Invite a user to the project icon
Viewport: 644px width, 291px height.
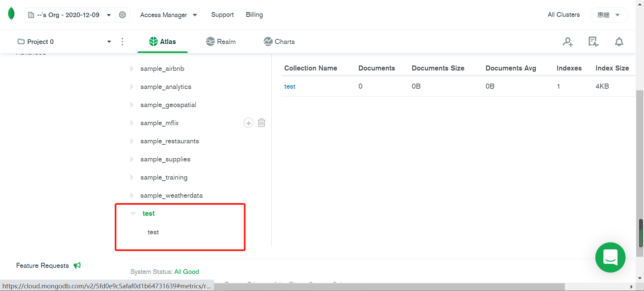point(568,42)
